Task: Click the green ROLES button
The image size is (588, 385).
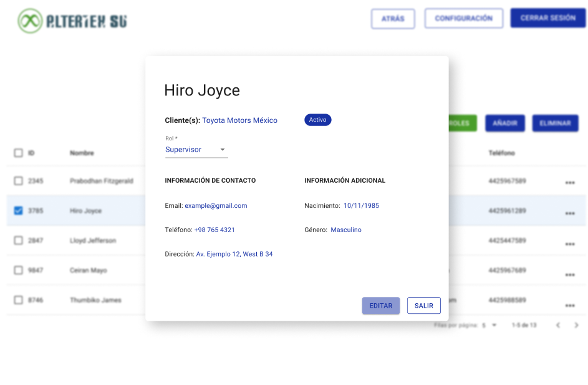Action: point(463,123)
